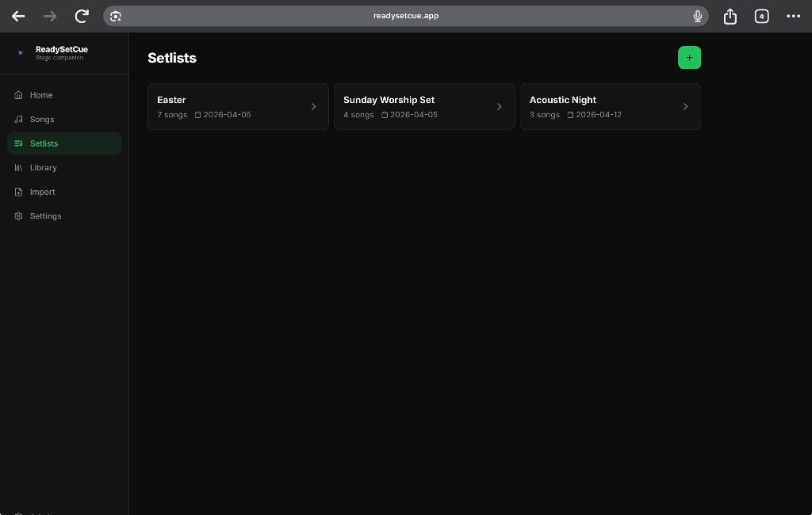Click the "4 songs" count on Sunday Worship Set

coord(358,114)
